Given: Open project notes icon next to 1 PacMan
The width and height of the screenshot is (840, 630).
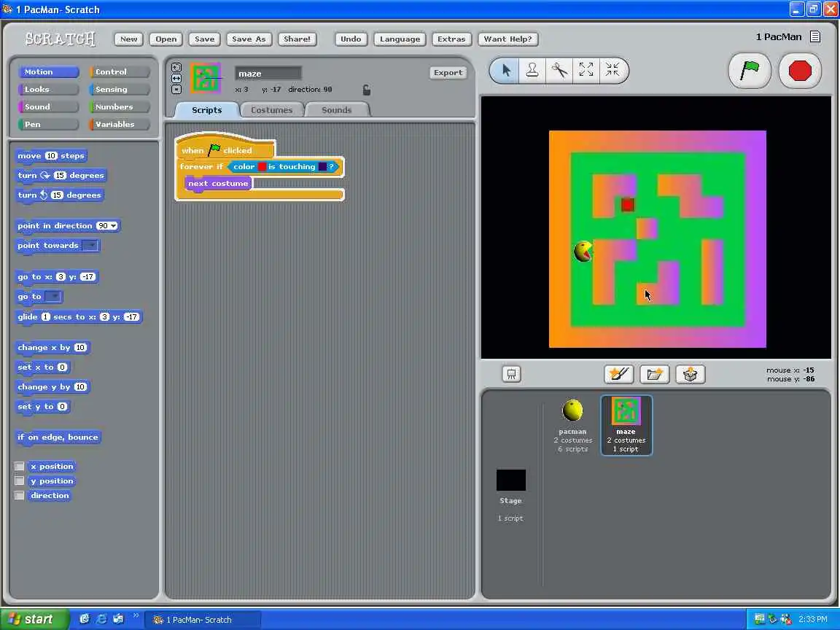Looking at the screenshot, I should pyautogui.click(x=814, y=36).
